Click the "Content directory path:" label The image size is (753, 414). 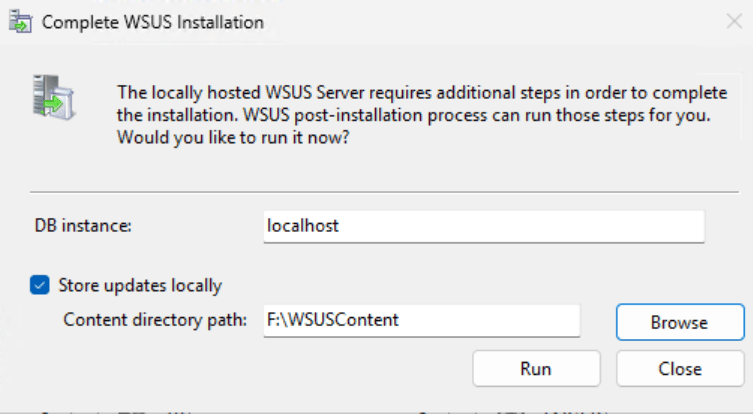click(155, 321)
